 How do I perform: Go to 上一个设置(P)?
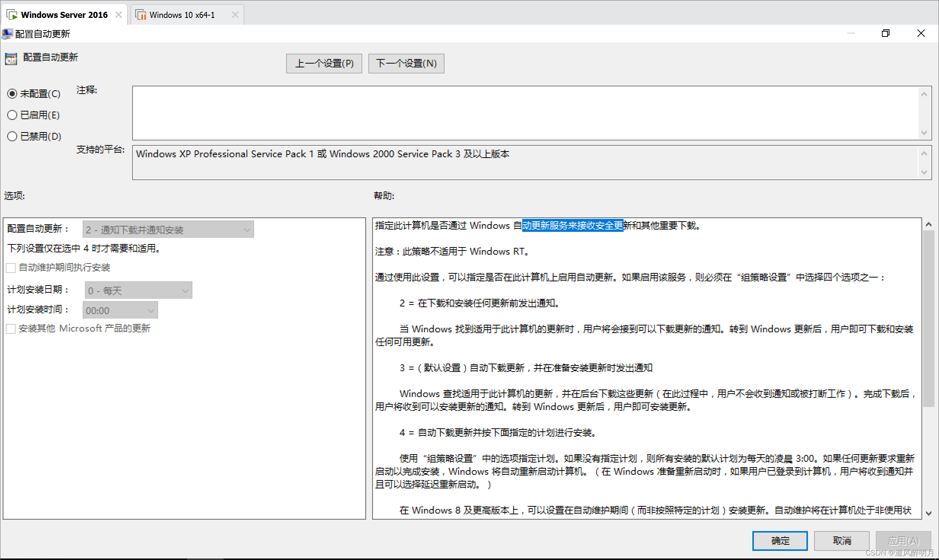[324, 63]
